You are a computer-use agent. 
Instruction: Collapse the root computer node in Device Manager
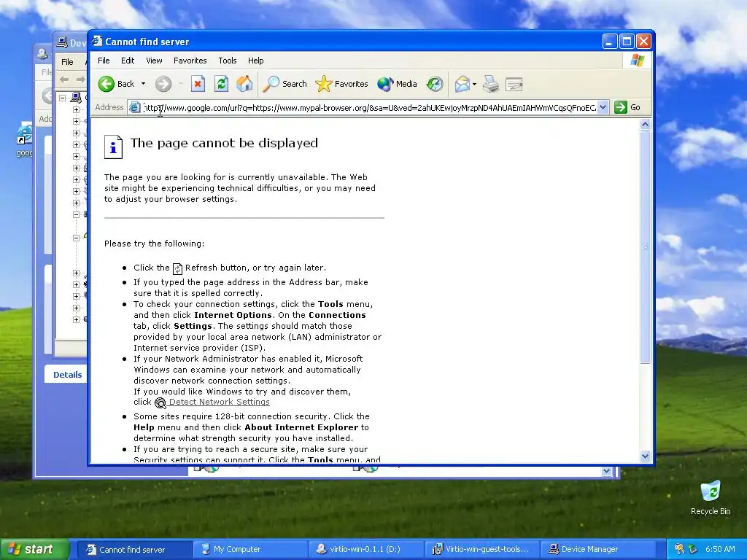(x=63, y=98)
